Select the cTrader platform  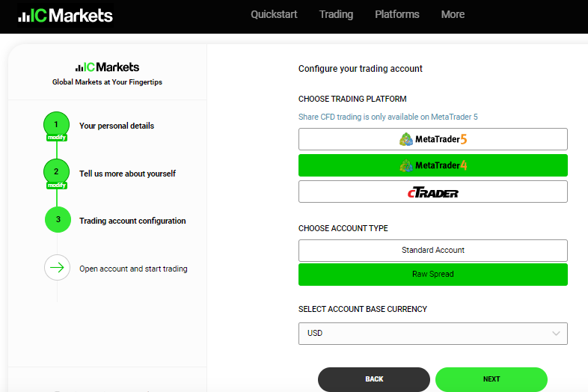pyautogui.click(x=432, y=192)
